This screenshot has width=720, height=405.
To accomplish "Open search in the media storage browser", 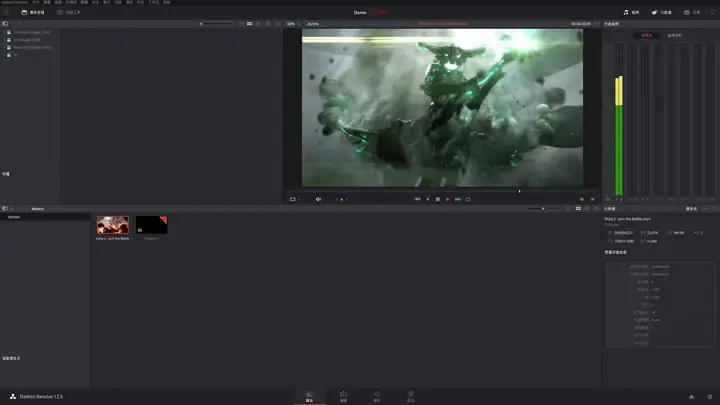I will [x=268, y=23].
